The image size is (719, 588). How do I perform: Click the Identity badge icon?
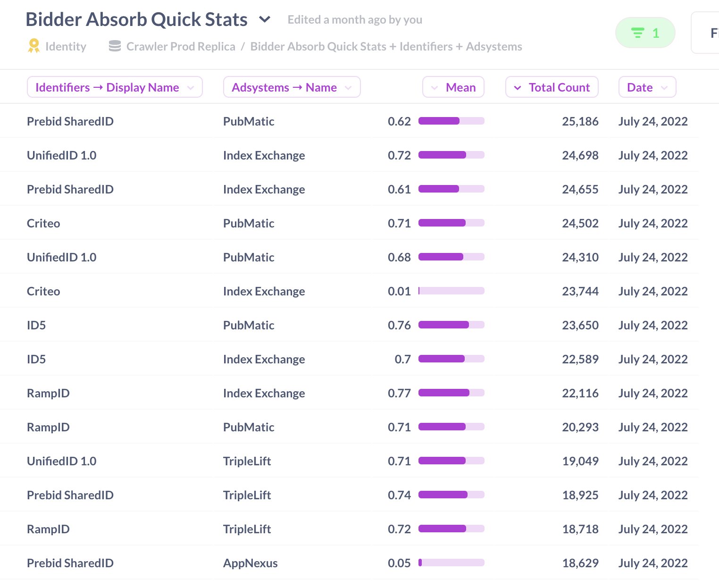[33, 46]
